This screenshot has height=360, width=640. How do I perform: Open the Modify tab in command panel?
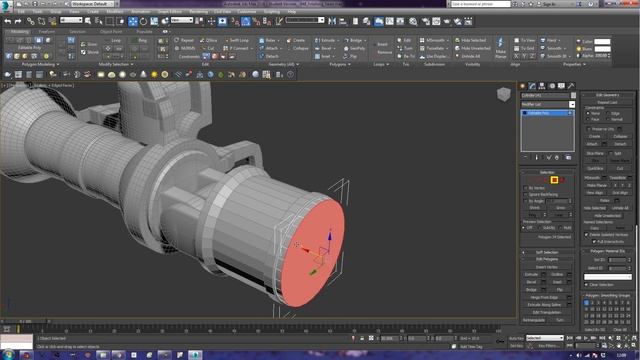coord(532,86)
